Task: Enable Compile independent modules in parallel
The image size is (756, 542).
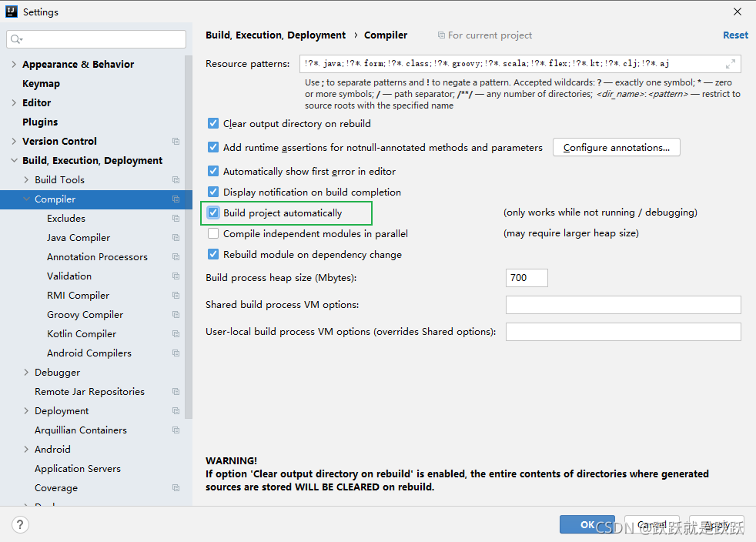Action: pyautogui.click(x=213, y=233)
